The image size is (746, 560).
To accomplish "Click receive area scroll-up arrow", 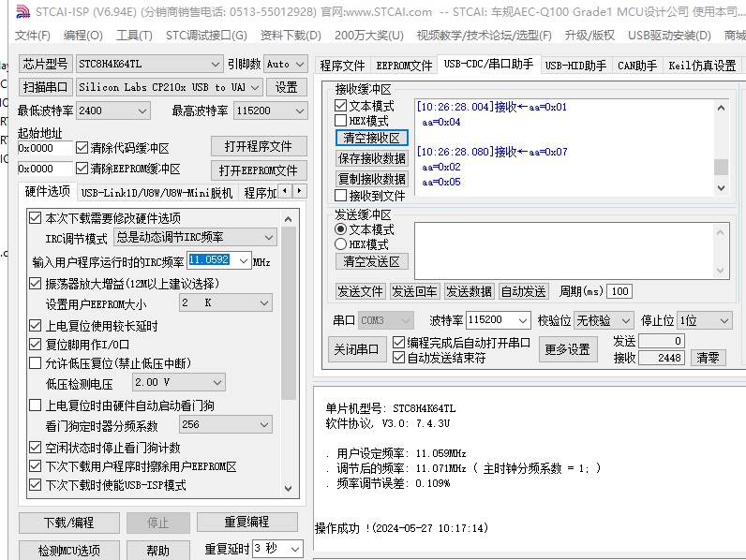I will 722,108.
